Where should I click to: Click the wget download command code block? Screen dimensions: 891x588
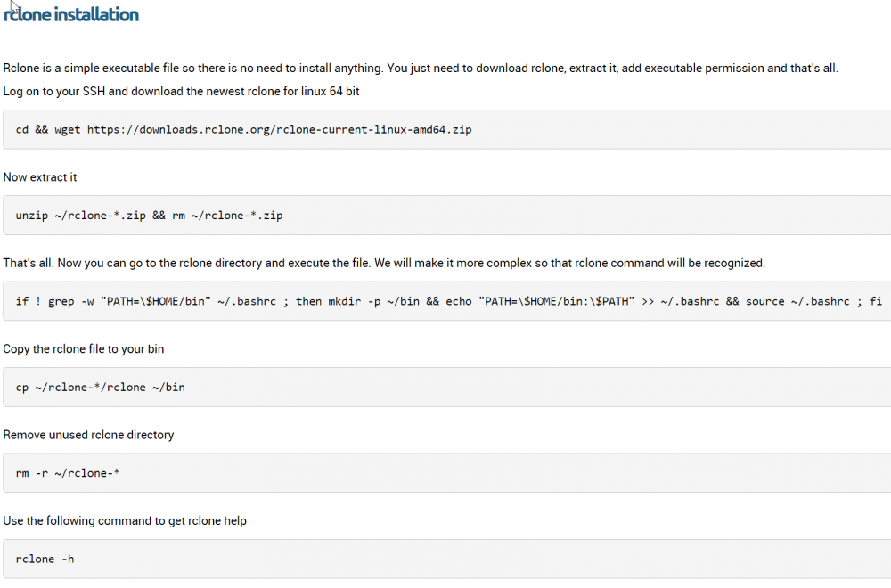coord(447,129)
